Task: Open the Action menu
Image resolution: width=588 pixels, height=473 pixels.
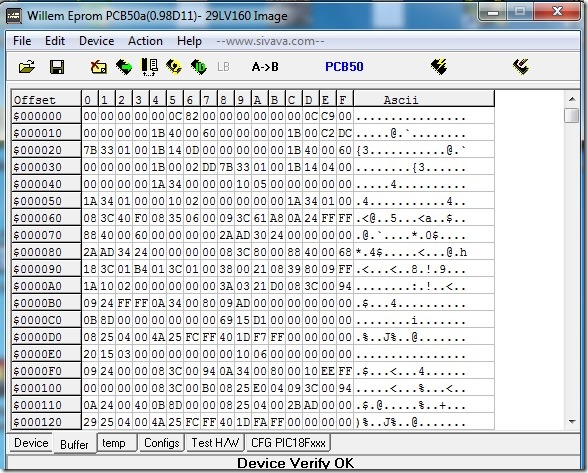Action: (146, 41)
